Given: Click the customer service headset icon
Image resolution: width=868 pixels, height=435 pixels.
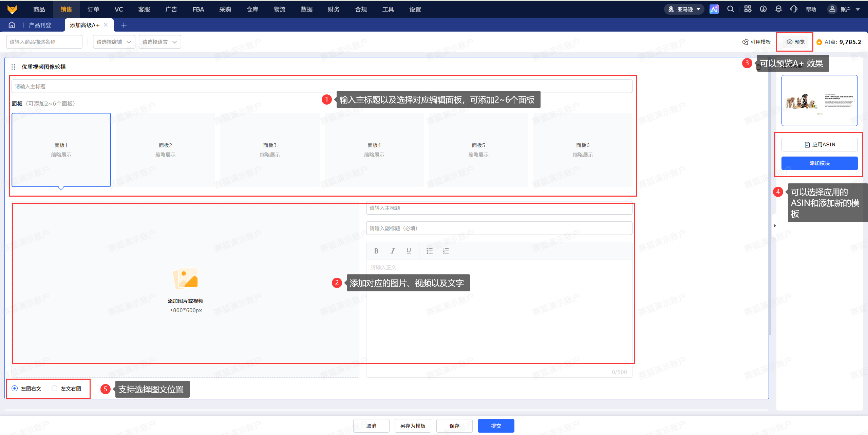Looking at the screenshot, I should tap(794, 9).
